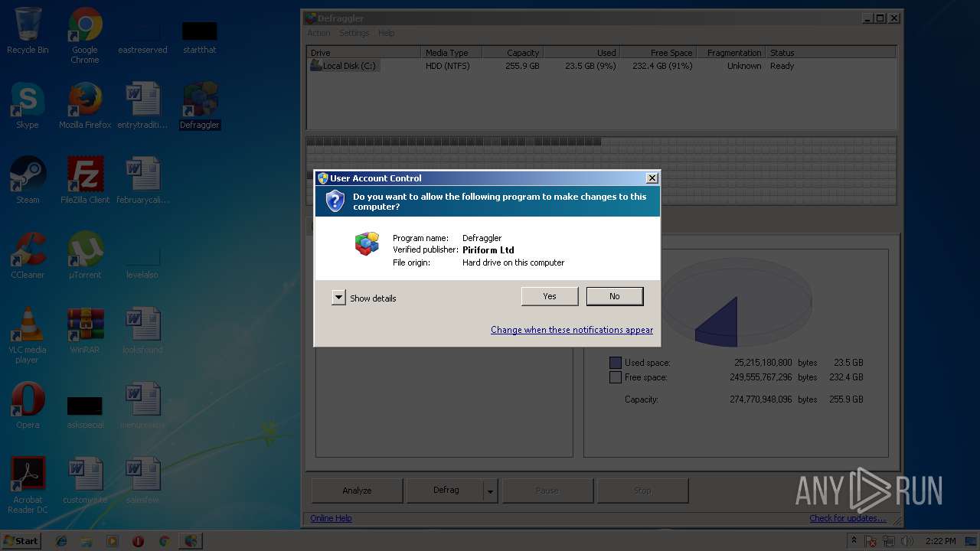Click the Used space color swatch
Screen dimensions: 980x551
[615, 363]
